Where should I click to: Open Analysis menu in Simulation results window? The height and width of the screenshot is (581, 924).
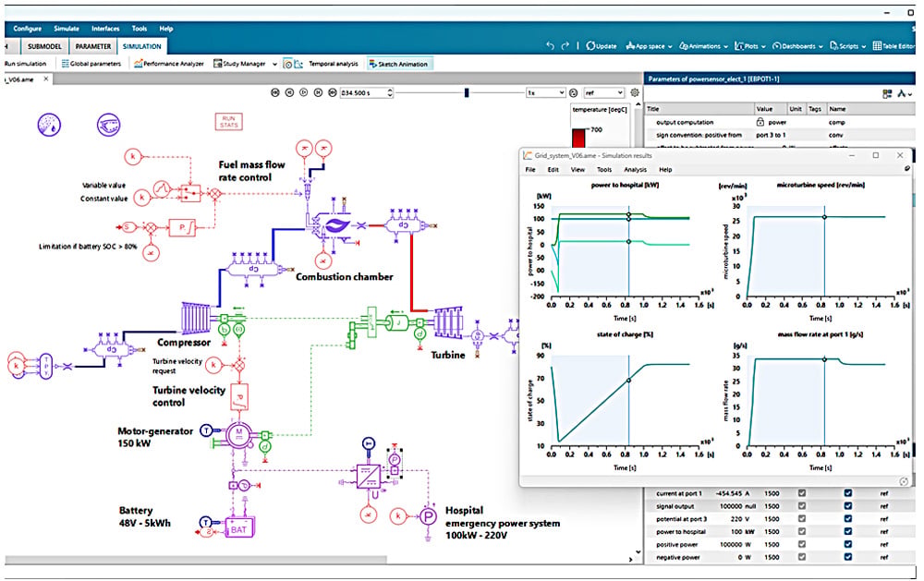coord(636,170)
